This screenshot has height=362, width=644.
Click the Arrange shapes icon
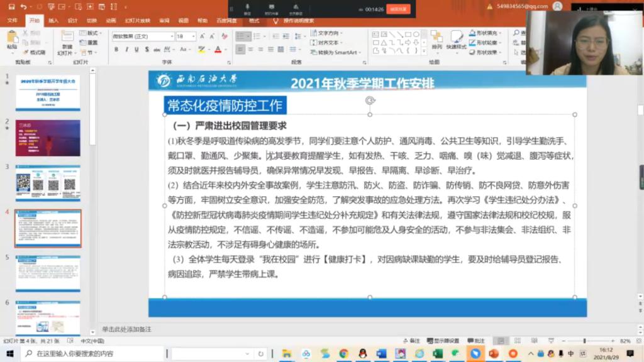[x=436, y=40]
